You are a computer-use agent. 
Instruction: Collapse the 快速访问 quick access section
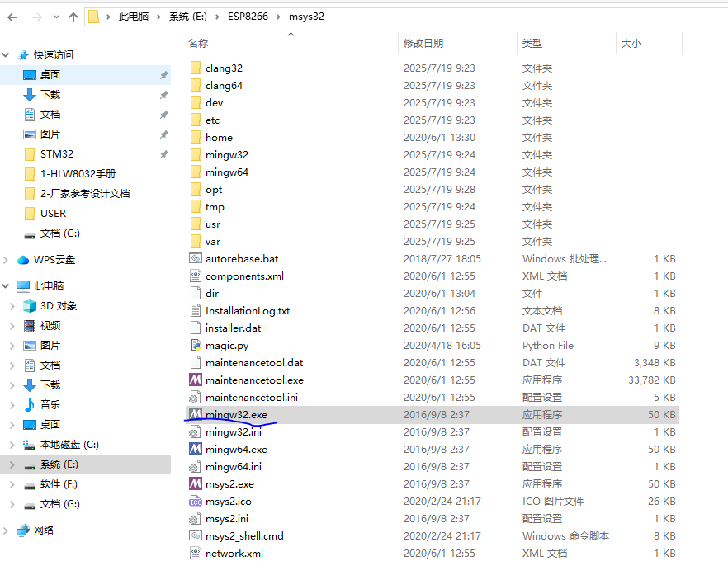pos(7,55)
